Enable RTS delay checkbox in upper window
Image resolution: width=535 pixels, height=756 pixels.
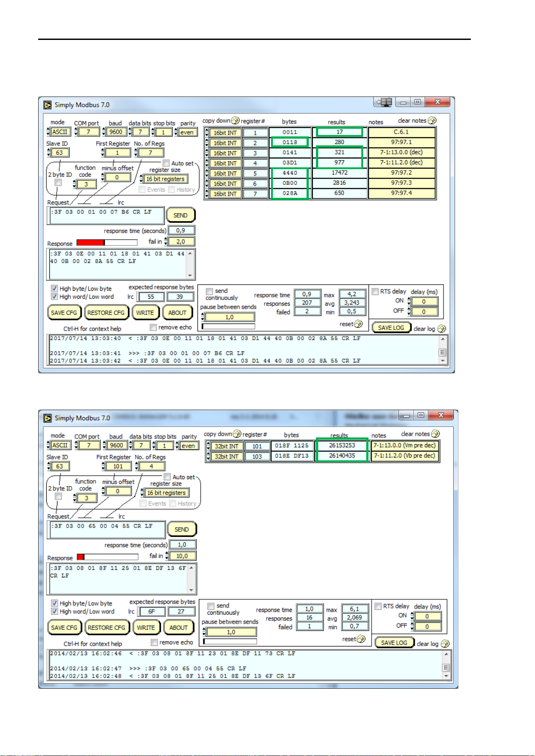(375, 292)
